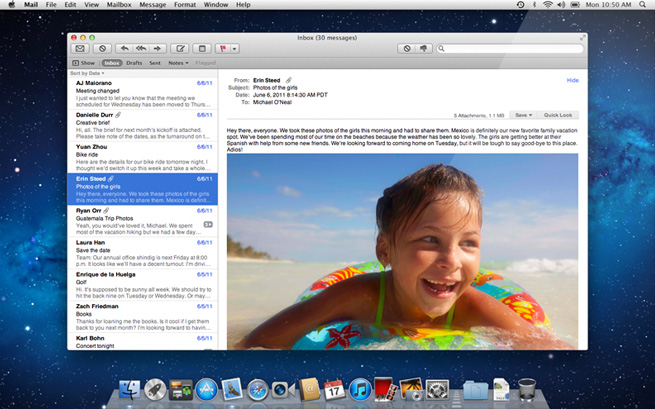Click the Mail stamp icon in Dock
Viewport: 655px width, 409px height.
point(232,389)
